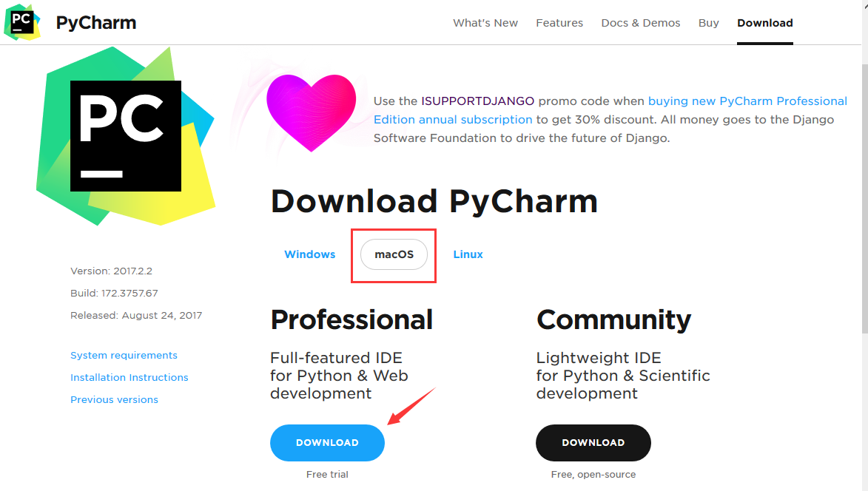The width and height of the screenshot is (868, 491).
Task: Download the Community edition
Action: [x=593, y=443]
